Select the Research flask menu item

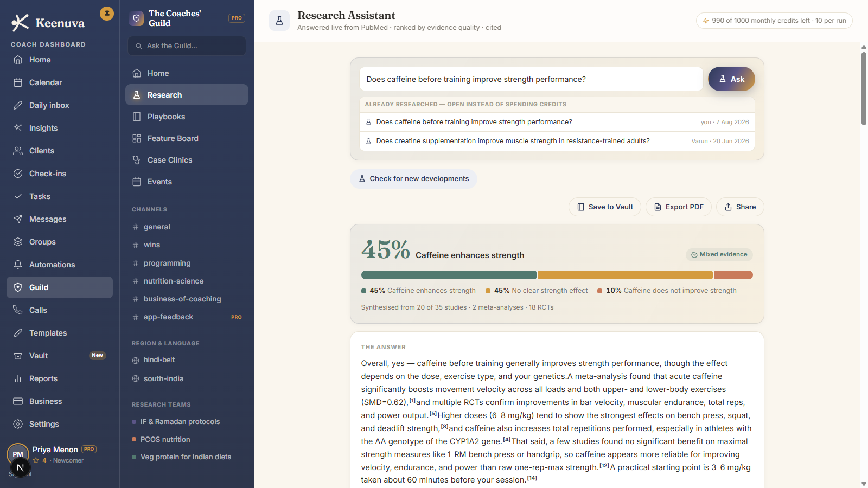(187, 95)
